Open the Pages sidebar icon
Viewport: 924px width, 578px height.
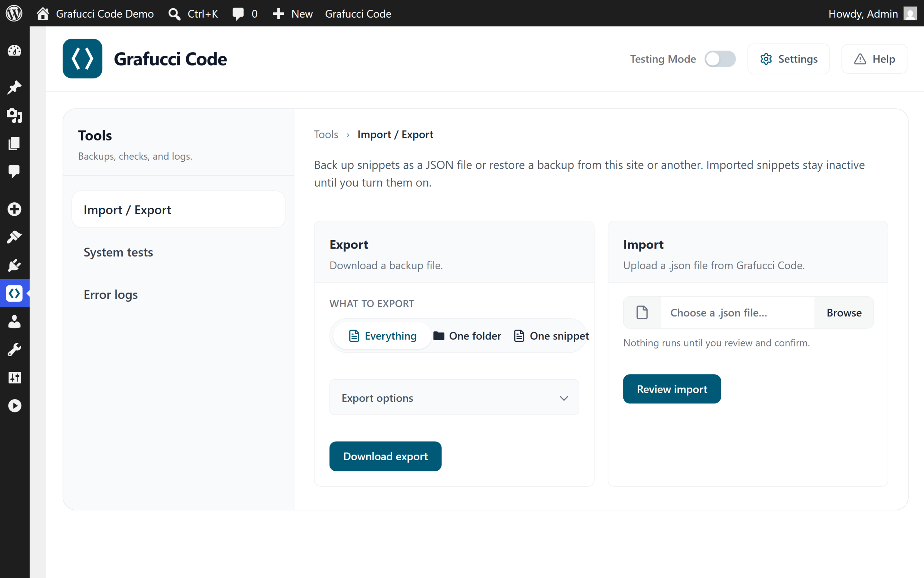click(x=14, y=144)
